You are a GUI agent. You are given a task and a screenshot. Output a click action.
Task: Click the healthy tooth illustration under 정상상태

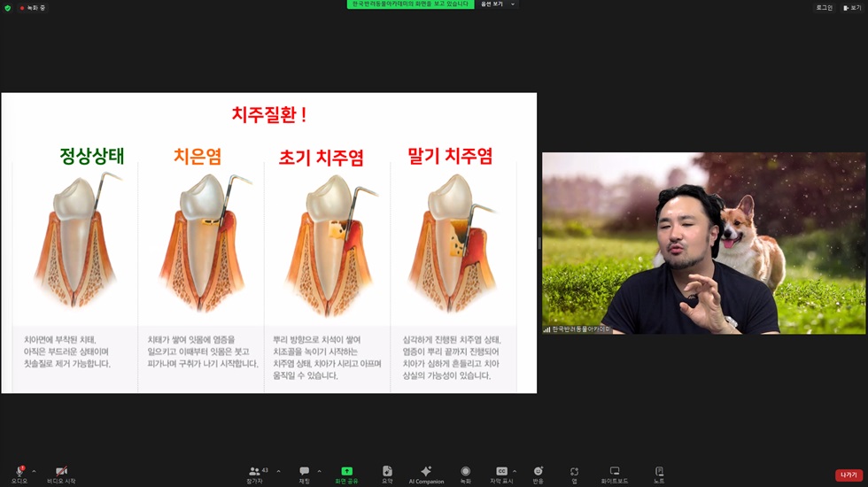pos(76,240)
